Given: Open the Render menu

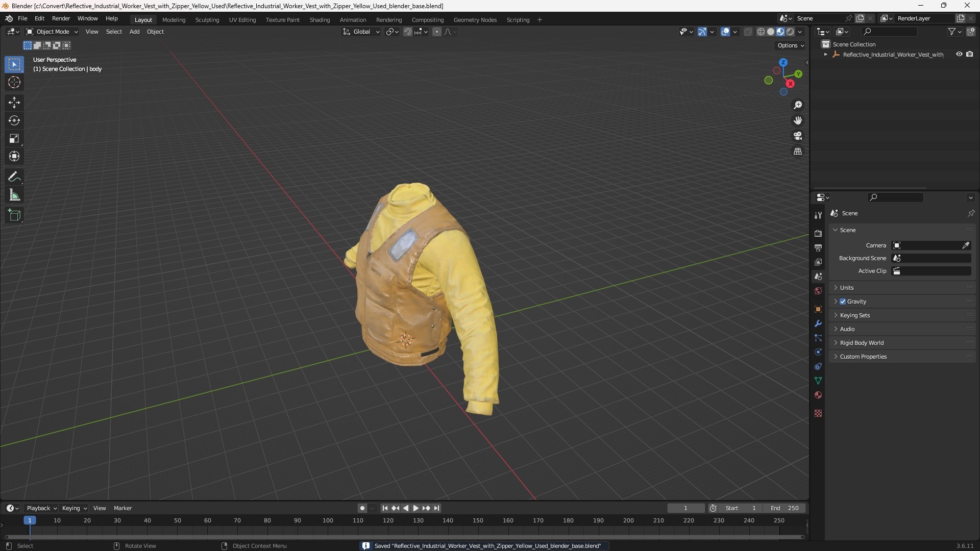Looking at the screenshot, I should [61, 18].
